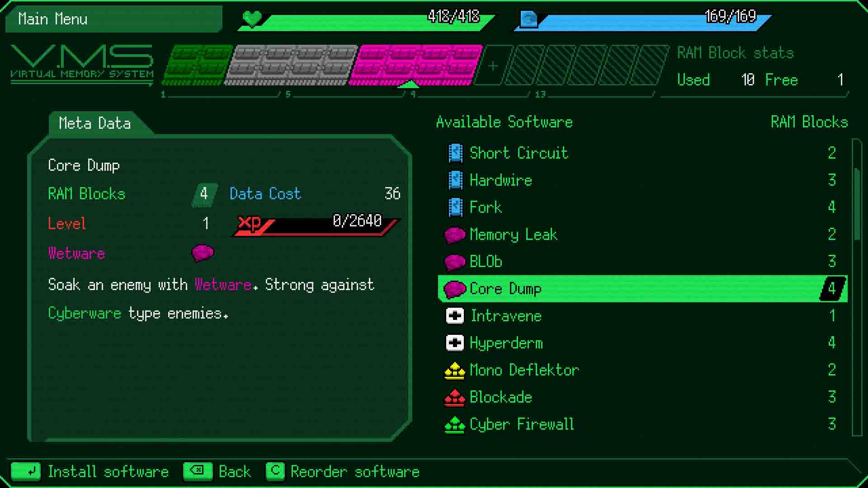
Task: Select the Short Circuit software icon
Action: (x=454, y=154)
